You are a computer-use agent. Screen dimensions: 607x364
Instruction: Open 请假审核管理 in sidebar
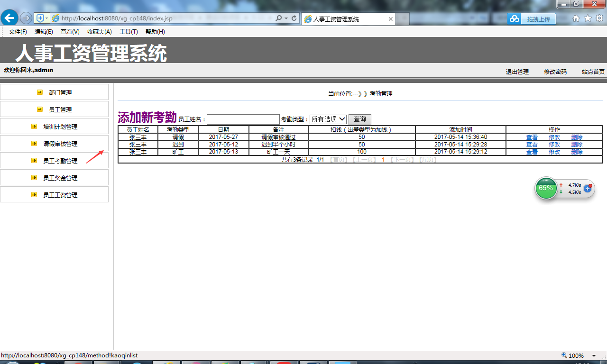click(x=60, y=144)
